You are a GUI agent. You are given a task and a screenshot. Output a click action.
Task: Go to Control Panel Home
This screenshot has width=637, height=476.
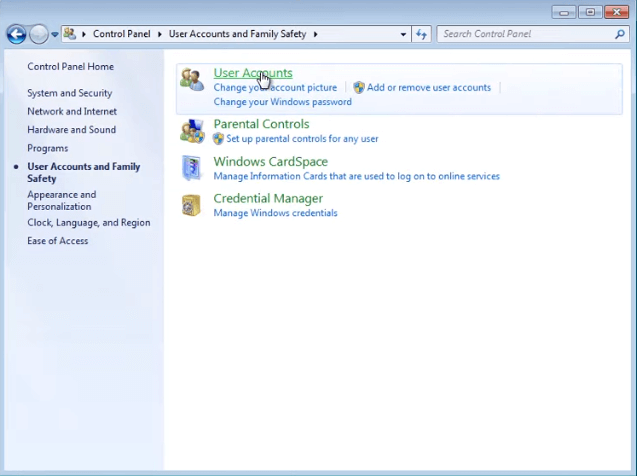[71, 67]
